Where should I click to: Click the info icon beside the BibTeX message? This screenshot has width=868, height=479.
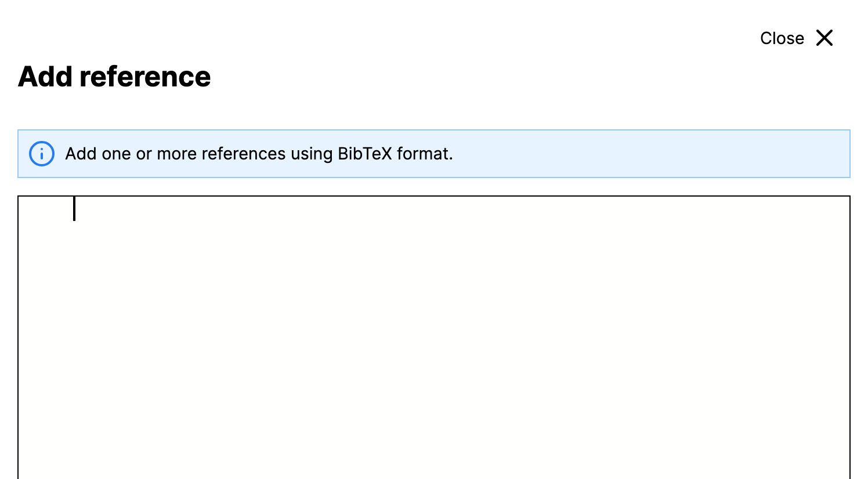[x=41, y=154]
